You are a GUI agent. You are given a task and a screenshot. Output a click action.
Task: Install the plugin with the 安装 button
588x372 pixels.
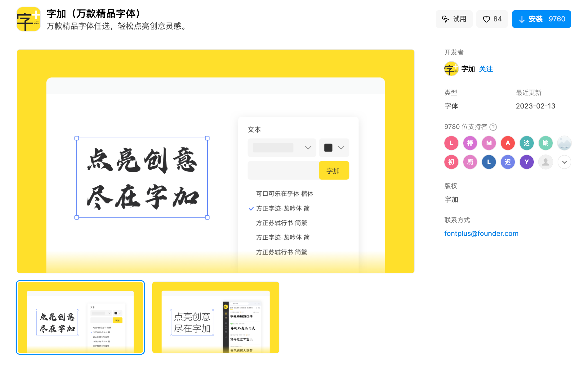pyautogui.click(x=541, y=19)
